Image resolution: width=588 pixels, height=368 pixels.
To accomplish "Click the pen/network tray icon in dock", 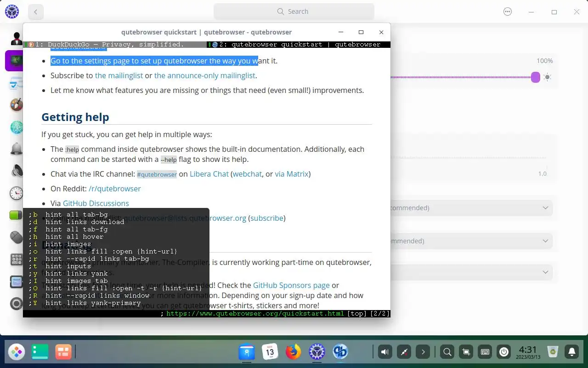I will [404, 352].
